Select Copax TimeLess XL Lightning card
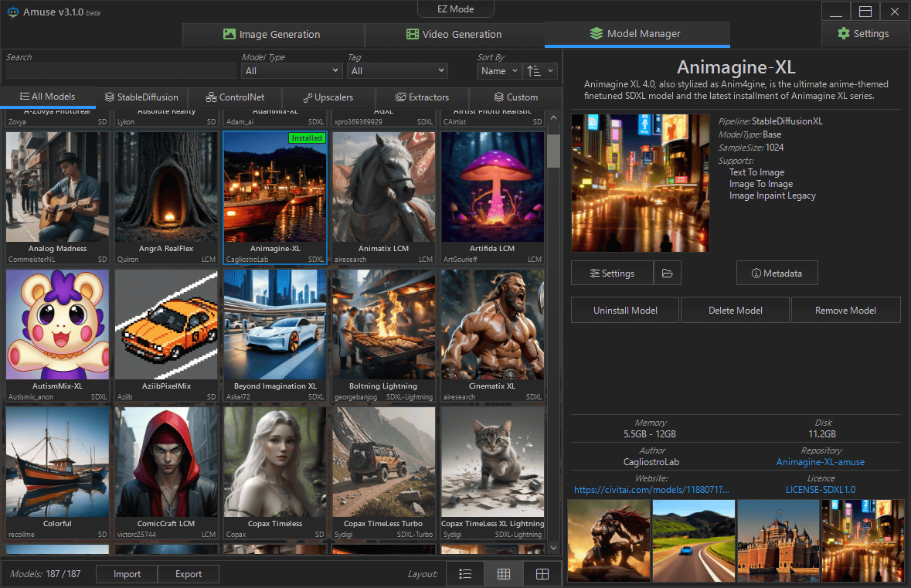This screenshot has width=911, height=588. [x=492, y=473]
